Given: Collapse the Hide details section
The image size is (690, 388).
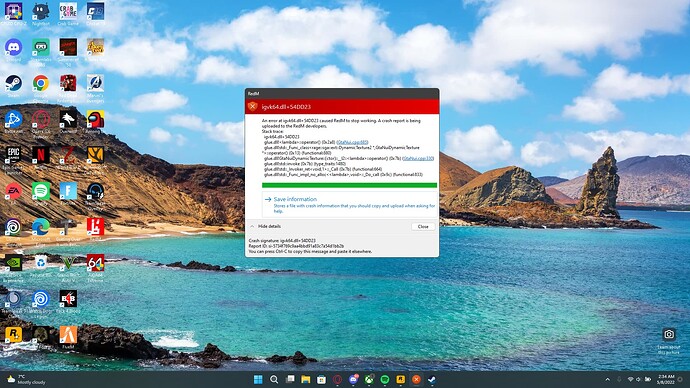Looking at the screenshot, I should tap(265, 226).
